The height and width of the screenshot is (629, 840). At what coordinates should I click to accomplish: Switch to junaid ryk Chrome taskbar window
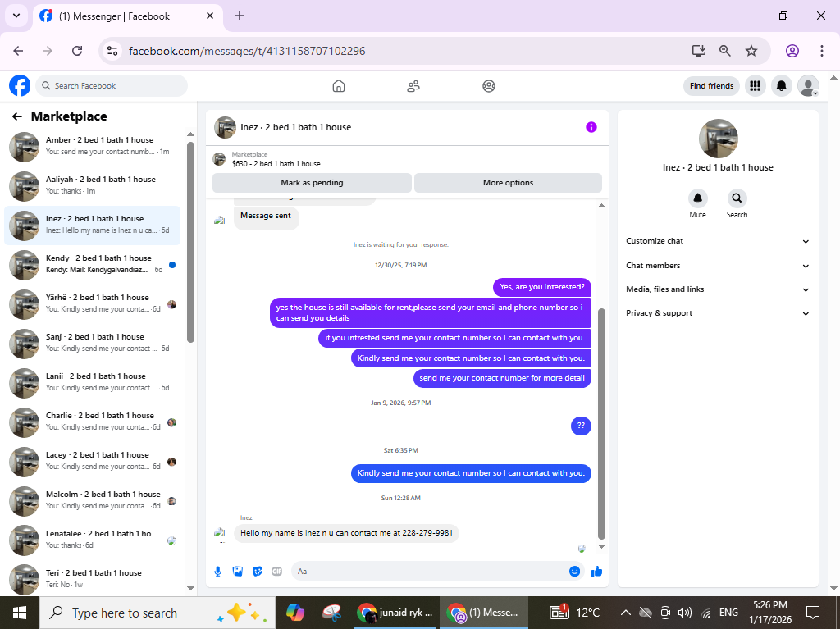pyautogui.click(x=396, y=613)
